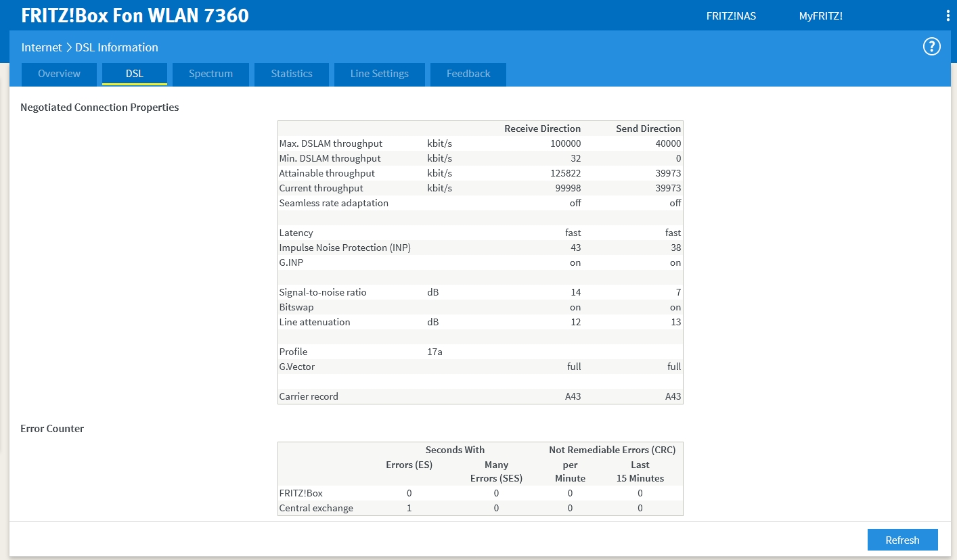Click the FRITZ!Box Fon WLAN 7360 title
Screen dimensions: 957x560
pos(135,16)
